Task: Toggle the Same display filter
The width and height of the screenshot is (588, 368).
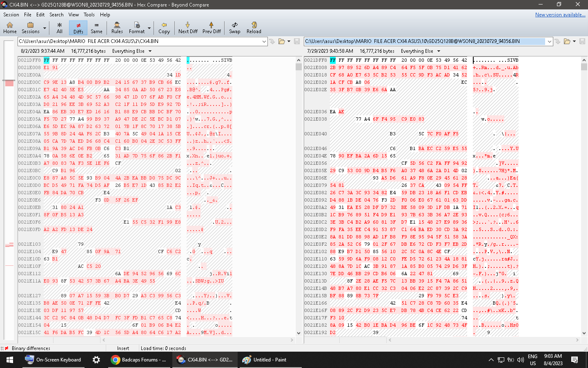Action: pyautogui.click(x=96, y=27)
